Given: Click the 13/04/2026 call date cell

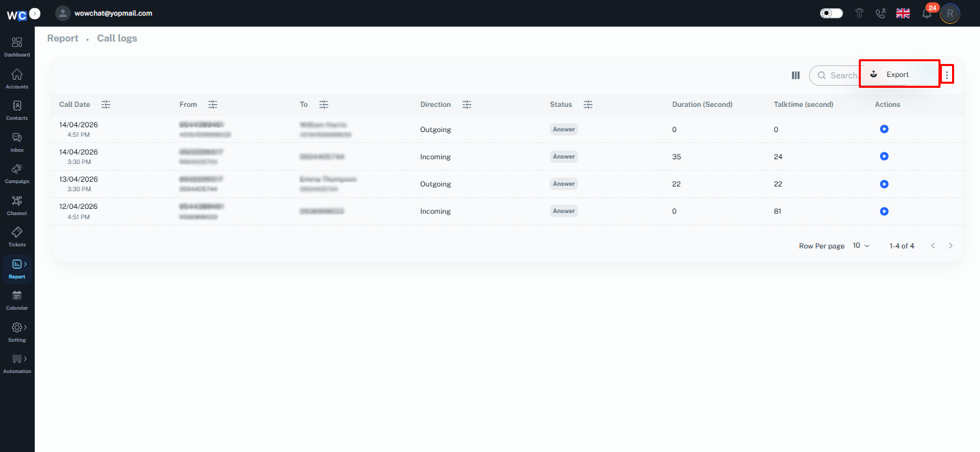Looking at the screenshot, I should pyautogui.click(x=78, y=184).
